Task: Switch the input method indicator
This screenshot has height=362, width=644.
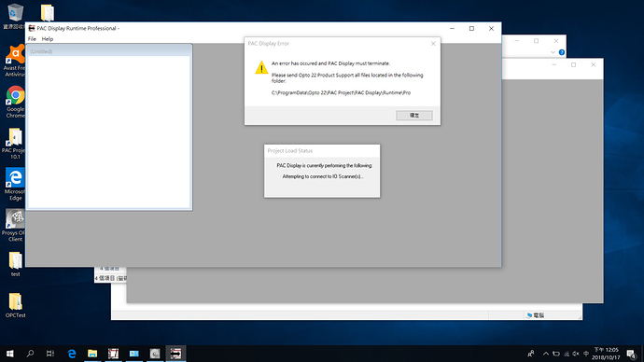Action: 586,354
